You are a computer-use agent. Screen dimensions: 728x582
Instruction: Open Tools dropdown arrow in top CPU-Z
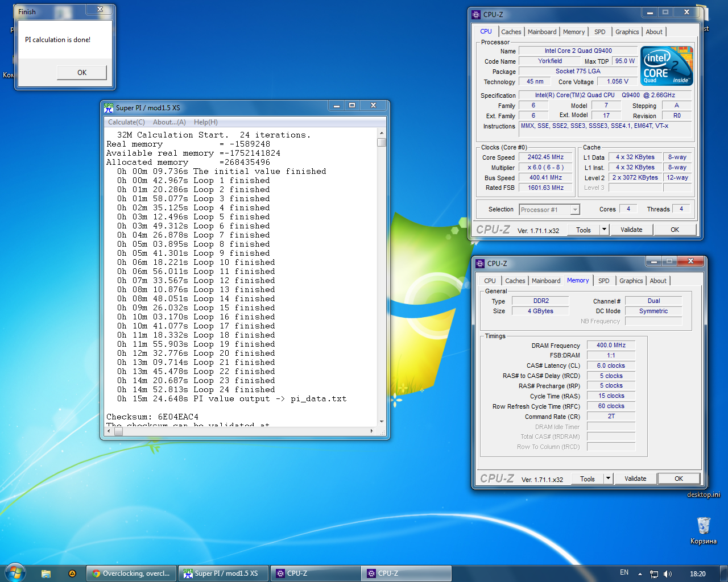[605, 230]
